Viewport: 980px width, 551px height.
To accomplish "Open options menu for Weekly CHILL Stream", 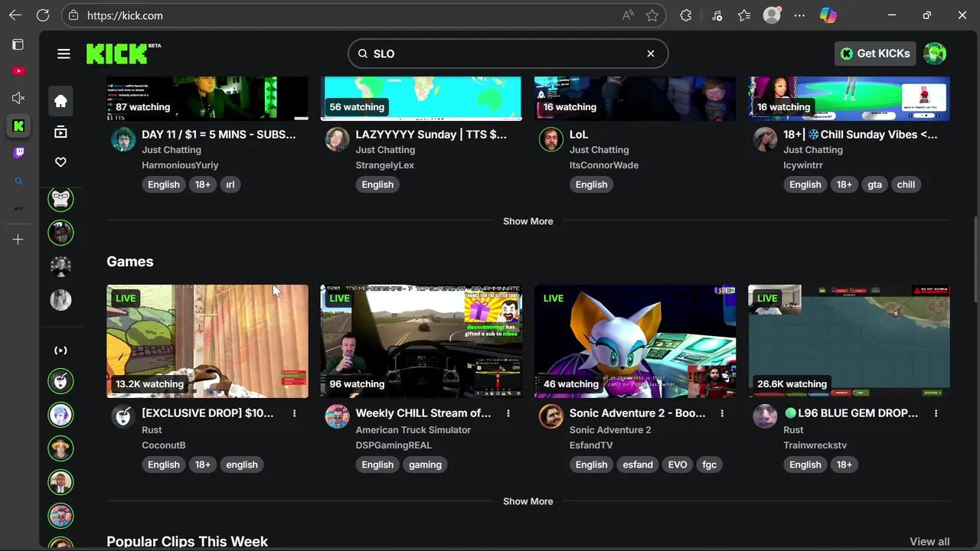I will (508, 413).
